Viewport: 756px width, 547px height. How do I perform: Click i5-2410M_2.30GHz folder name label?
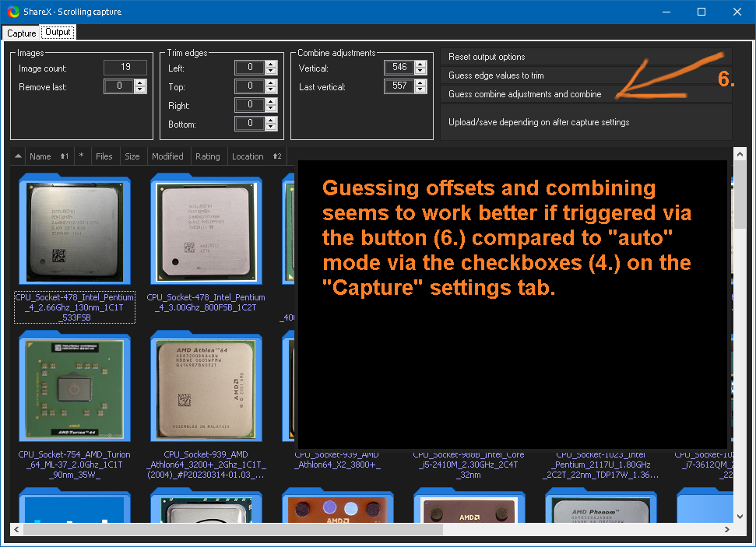click(469, 465)
